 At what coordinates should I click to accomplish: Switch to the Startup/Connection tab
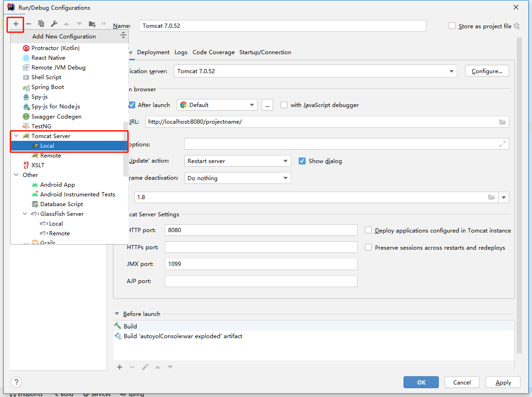coord(265,52)
